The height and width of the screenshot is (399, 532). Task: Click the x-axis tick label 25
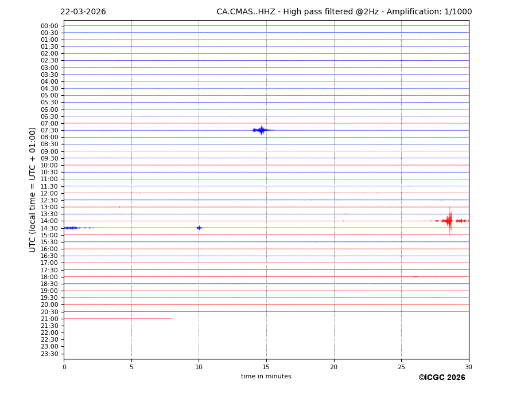point(401,367)
